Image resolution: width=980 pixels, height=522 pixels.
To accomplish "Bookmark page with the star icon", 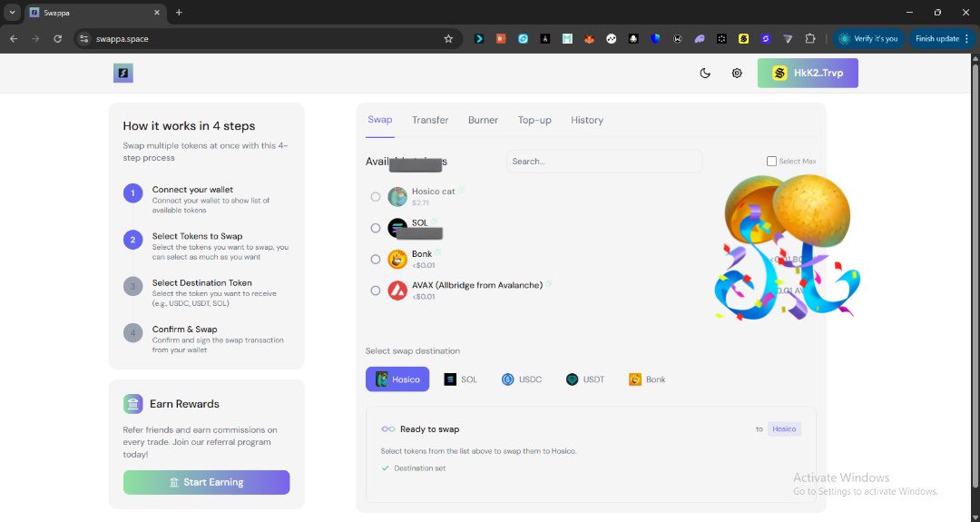I will pyautogui.click(x=448, y=39).
